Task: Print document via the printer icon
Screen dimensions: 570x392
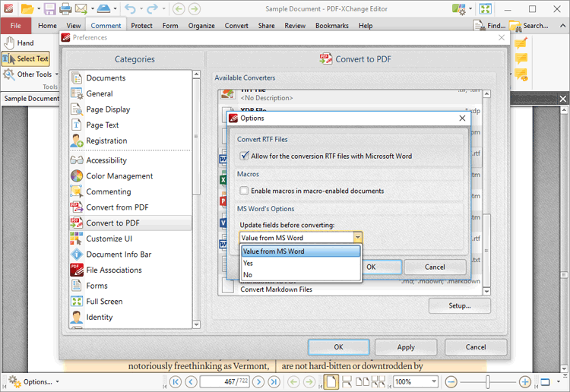Action: pos(65,8)
